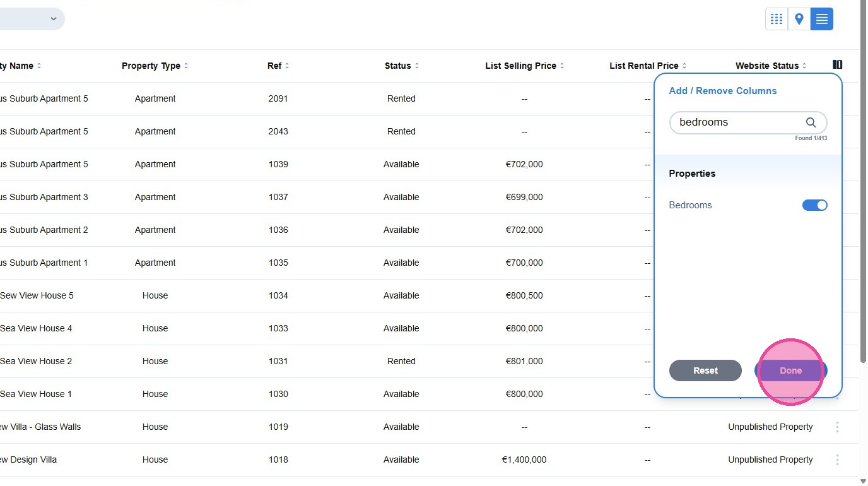Click the Rented status for ref 2091
Viewport: 868px width, 486px height.
[401, 98]
